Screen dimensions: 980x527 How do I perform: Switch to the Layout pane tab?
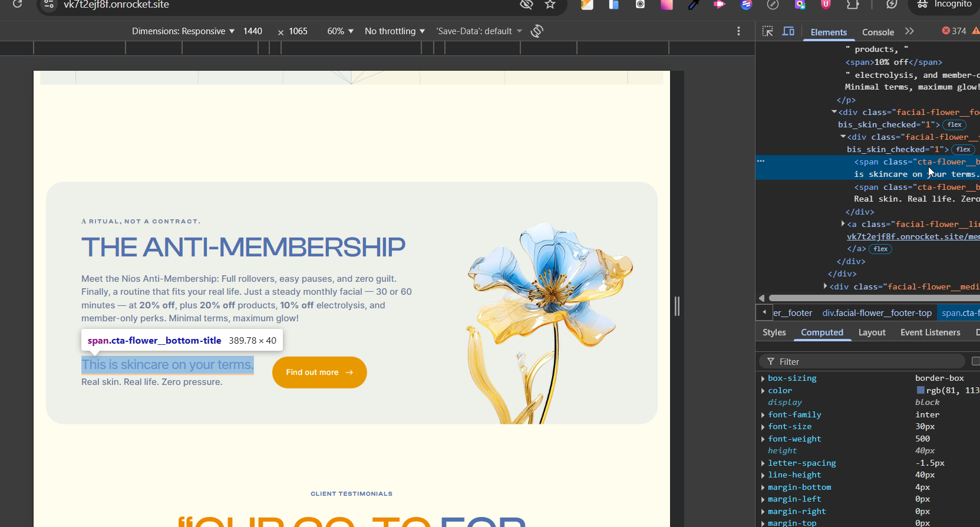coord(872,332)
